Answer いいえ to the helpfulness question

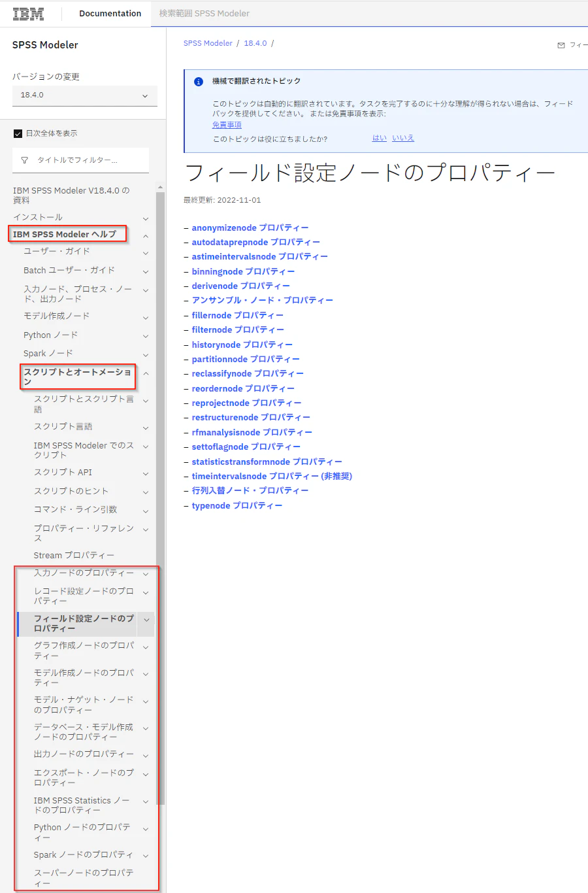coord(403,138)
